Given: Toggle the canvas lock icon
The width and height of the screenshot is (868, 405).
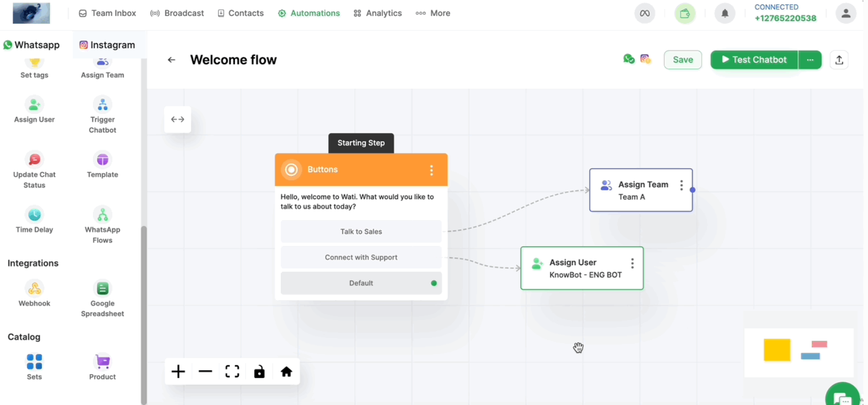Looking at the screenshot, I should pos(259,372).
